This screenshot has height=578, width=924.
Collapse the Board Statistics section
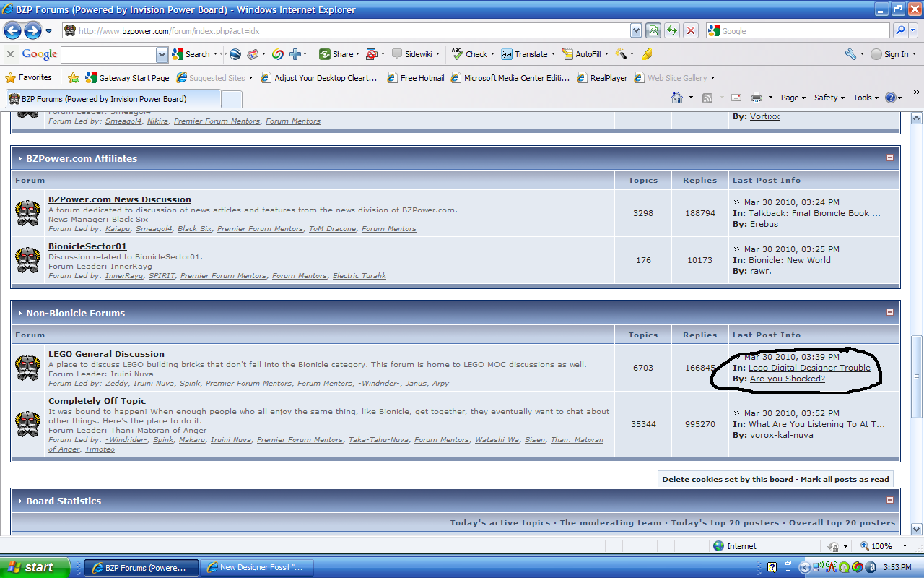(890, 500)
